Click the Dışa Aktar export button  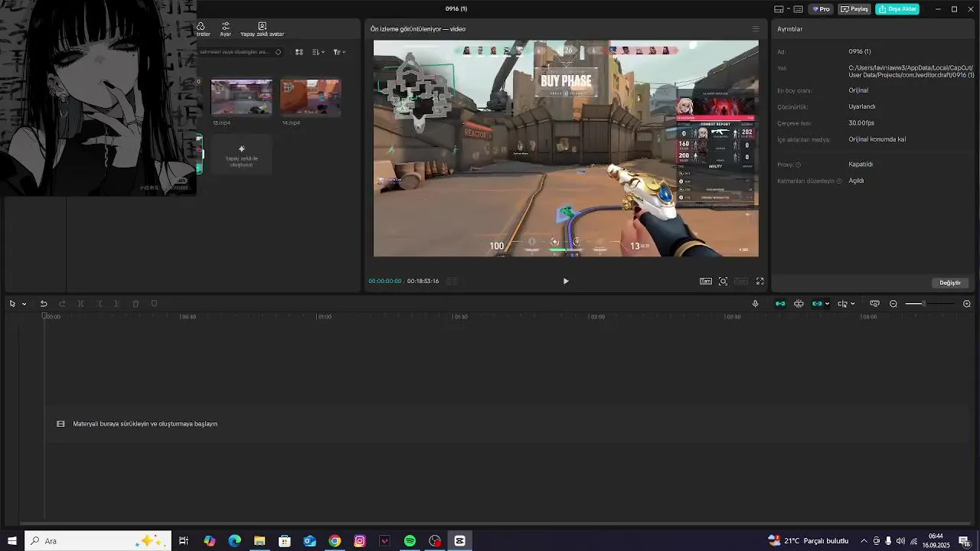(x=897, y=9)
